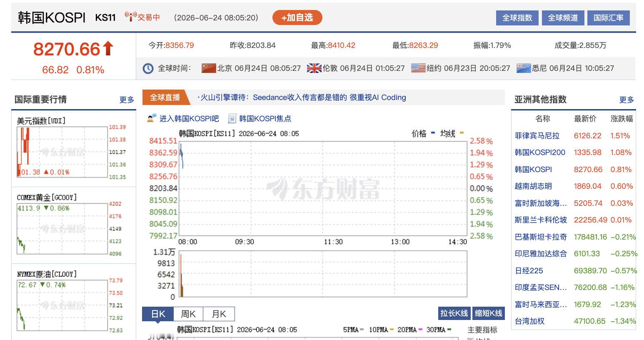Click the 主要指标 label
This screenshot has height=340, width=644.
(482, 330)
